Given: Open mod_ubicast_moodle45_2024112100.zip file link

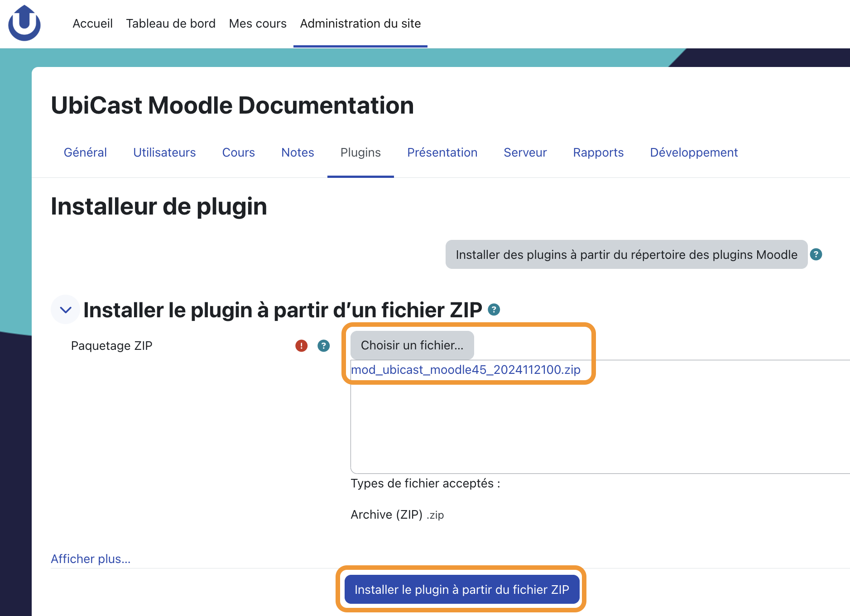Looking at the screenshot, I should tap(466, 370).
